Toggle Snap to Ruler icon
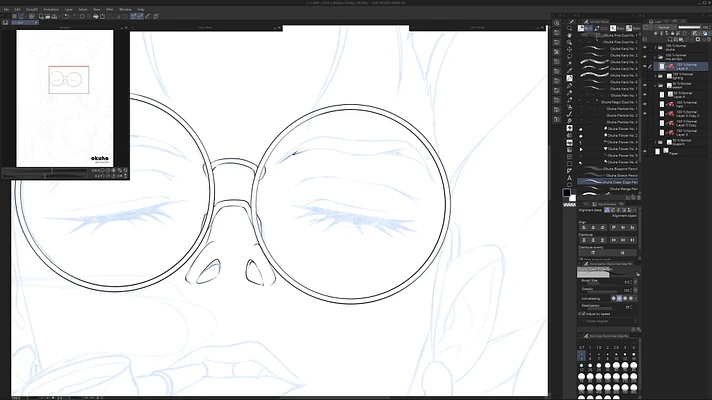 click(x=134, y=16)
